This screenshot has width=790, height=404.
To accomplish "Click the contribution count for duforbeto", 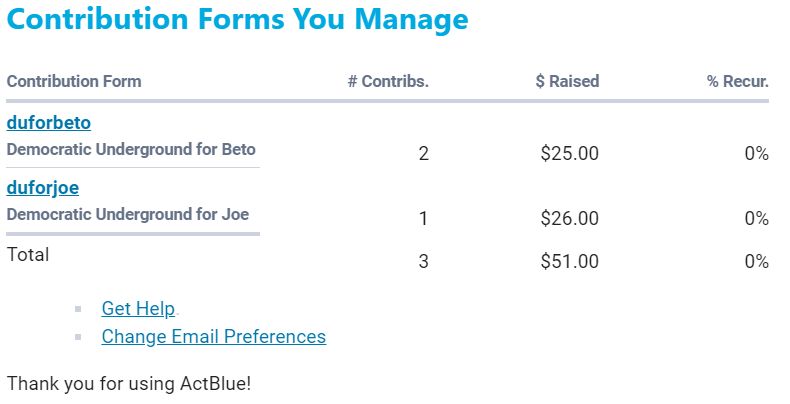I will point(423,154).
